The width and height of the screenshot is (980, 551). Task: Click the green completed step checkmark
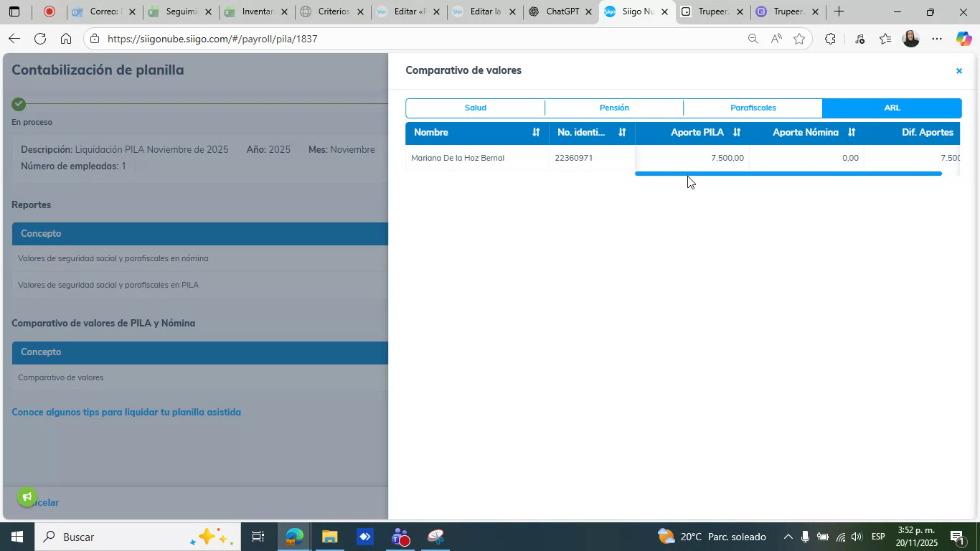click(x=19, y=104)
